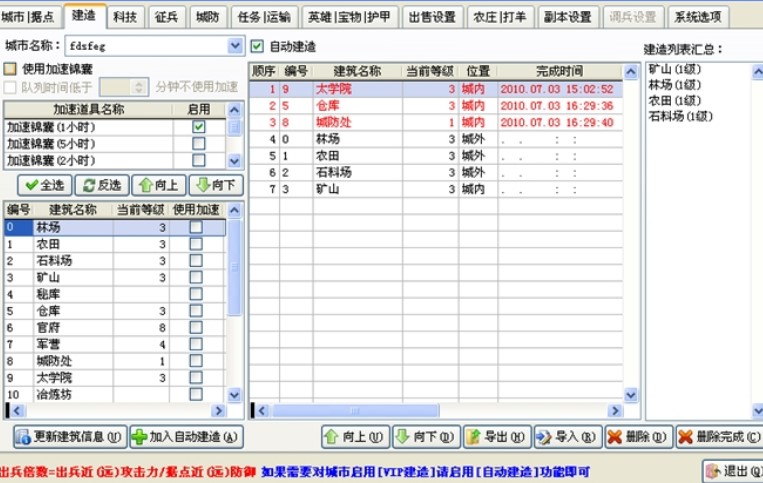
Task: Tick 使用加速 checkbox for 林场
Action: tap(196, 227)
